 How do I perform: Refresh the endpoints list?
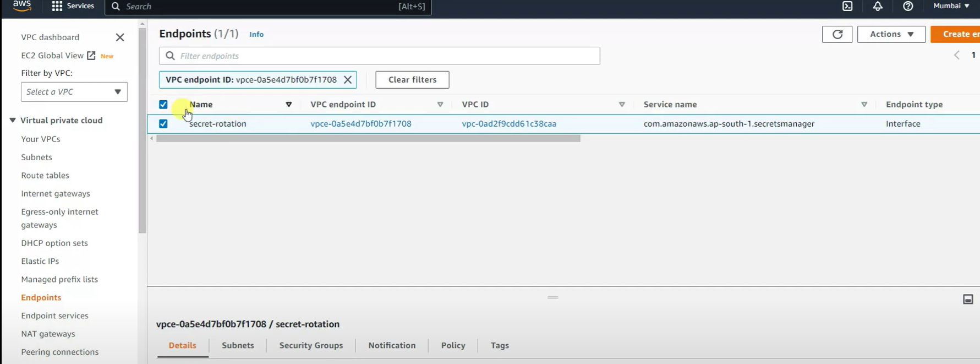pos(837,34)
